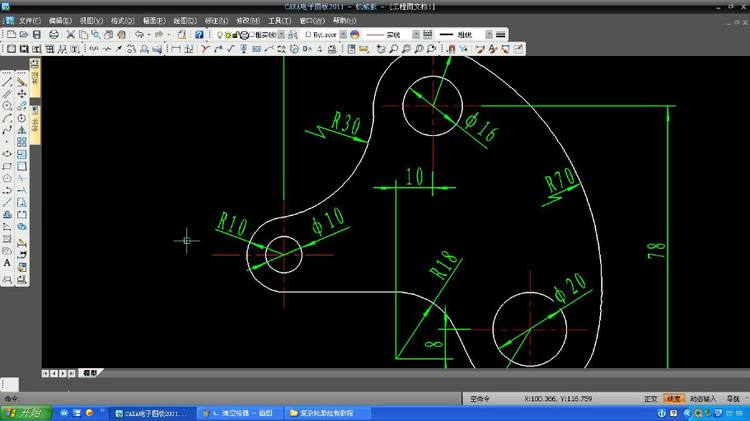Open the undo history dropdown arrow
This screenshot has width=750, height=421.
tap(149, 34)
